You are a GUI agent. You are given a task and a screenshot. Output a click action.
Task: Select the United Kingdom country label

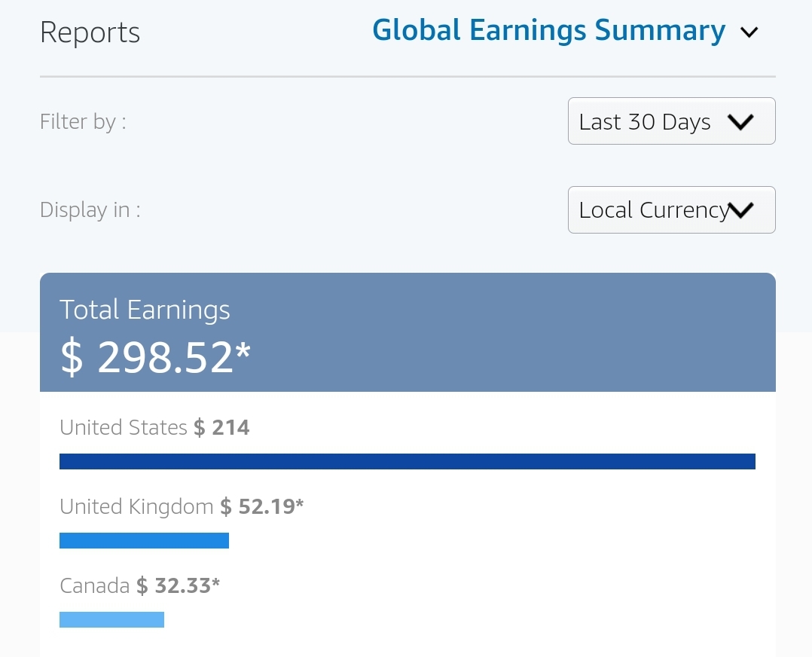click(x=136, y=506)
